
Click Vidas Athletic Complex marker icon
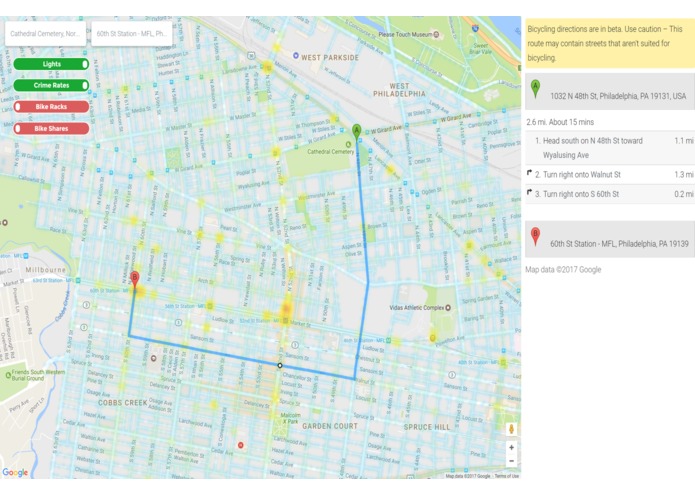pyautogui.click(x=448, y=307)
